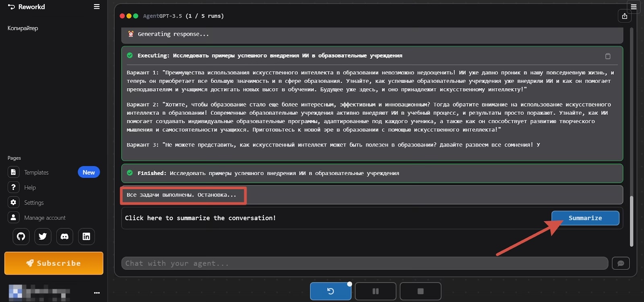Focus the "Chat with your agent" input

click(365, 263)
